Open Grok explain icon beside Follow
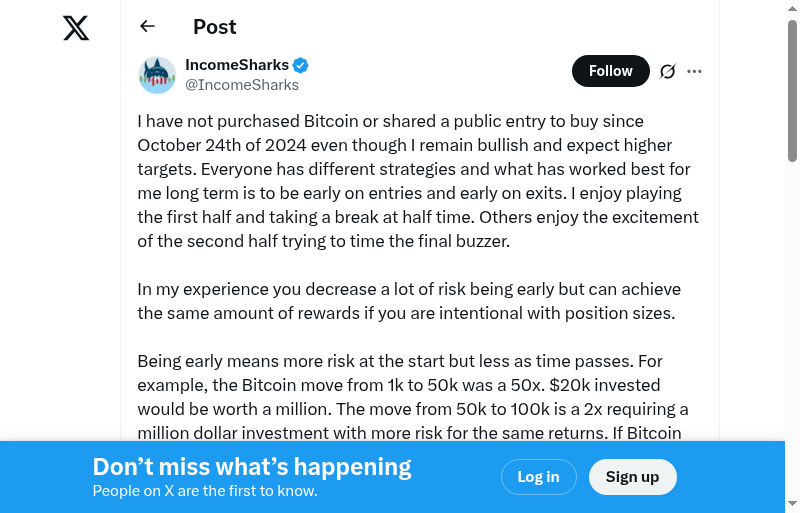The image size is (800, 513). (x=668, y=71)
